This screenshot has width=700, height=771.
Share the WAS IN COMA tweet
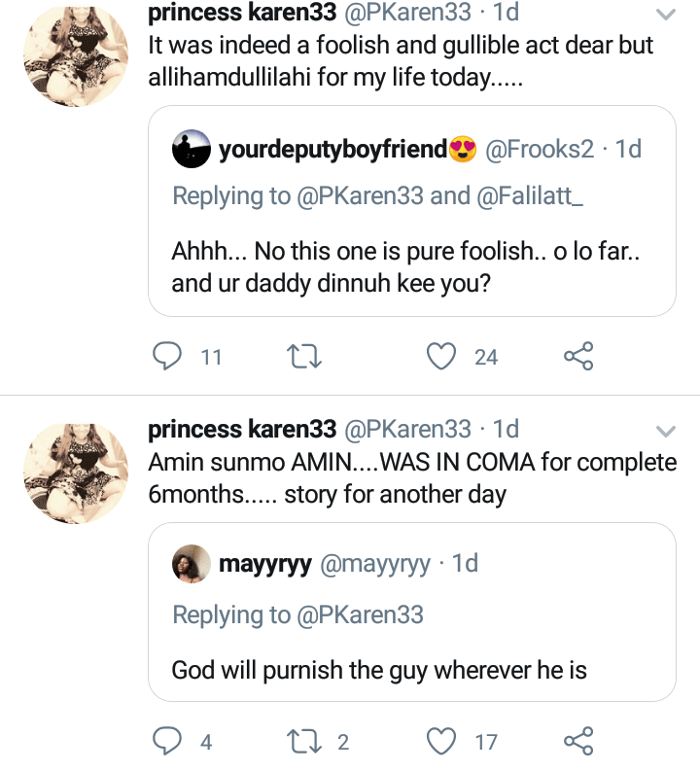pos(578,742)
